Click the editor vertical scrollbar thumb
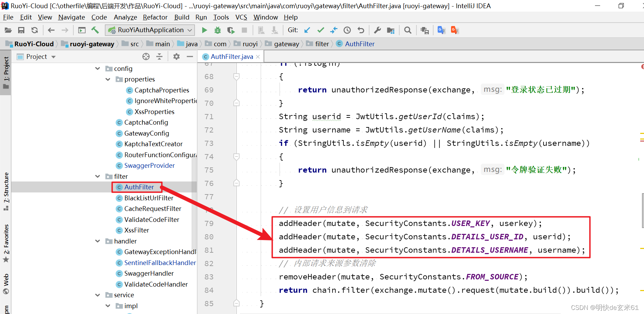The height and width of the screenshot is (314, 644). 643,211
